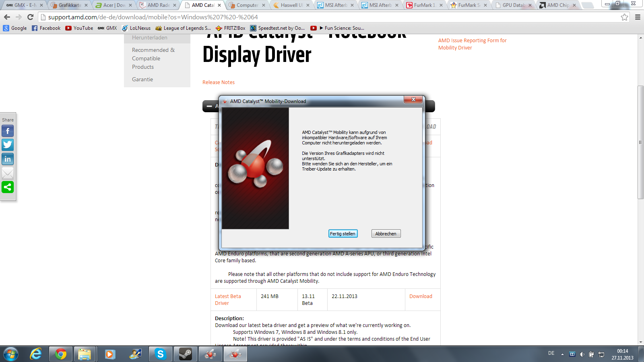Screen dimensions: 644x362
Task: Click Download for Latest Beta Driver
Action: tap(421, 296)
